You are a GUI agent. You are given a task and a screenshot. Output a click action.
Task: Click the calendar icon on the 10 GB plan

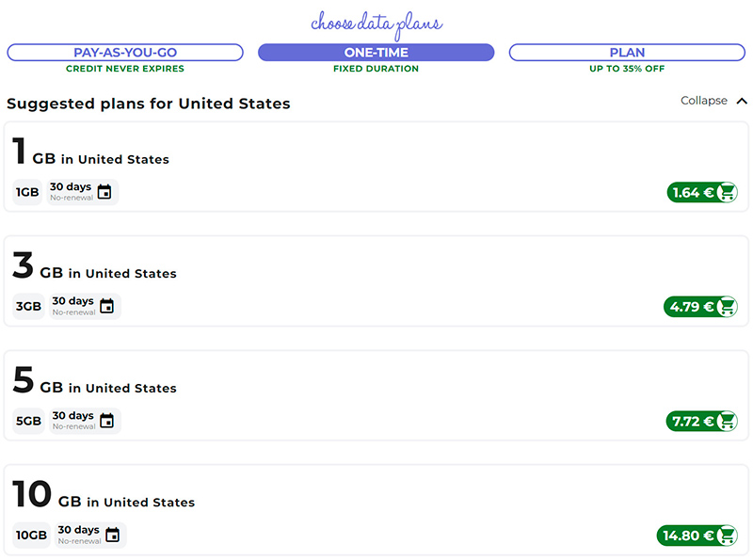click(x=113, y=536)
